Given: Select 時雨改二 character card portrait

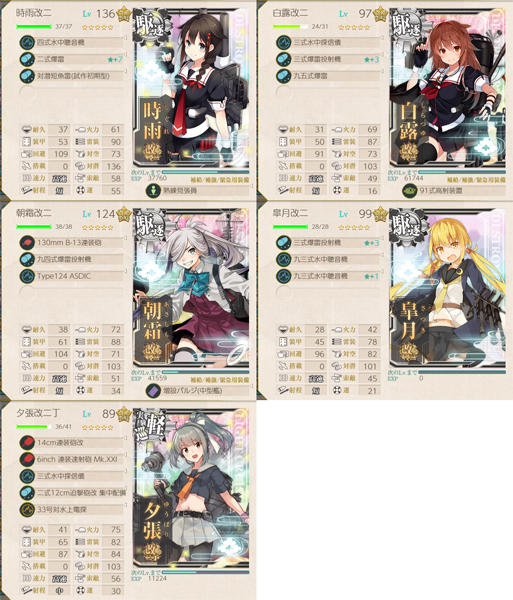Looking at the screenshot, I should coord(191,90).
